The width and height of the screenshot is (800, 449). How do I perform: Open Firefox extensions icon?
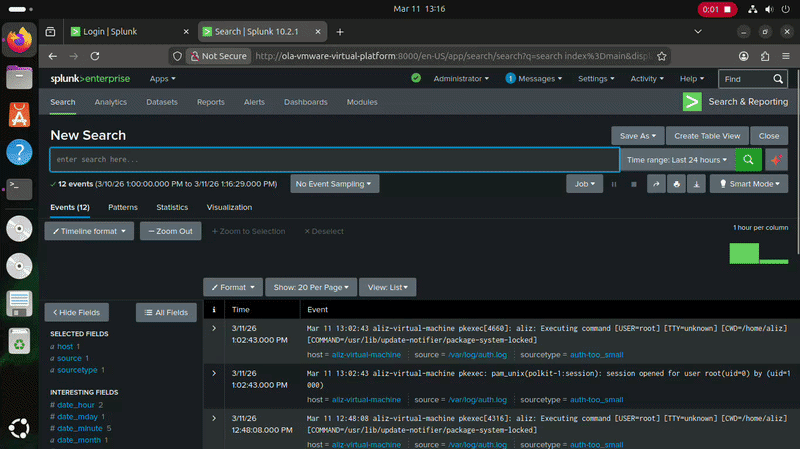tap(765, 56)
